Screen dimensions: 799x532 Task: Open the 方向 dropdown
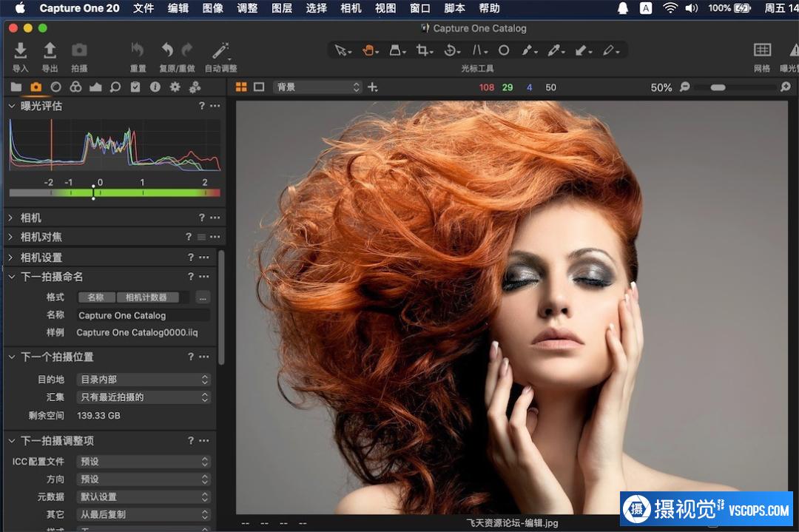(x=144, y=479)
